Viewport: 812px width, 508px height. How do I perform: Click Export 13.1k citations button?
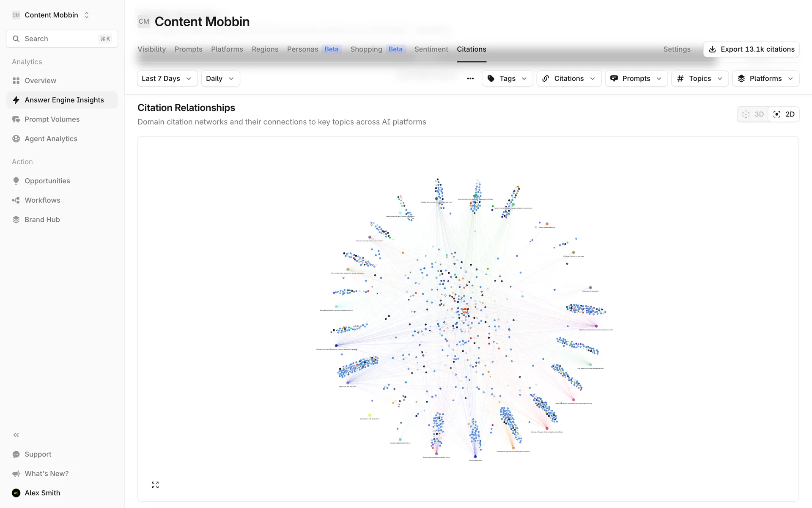click(751, 49)
